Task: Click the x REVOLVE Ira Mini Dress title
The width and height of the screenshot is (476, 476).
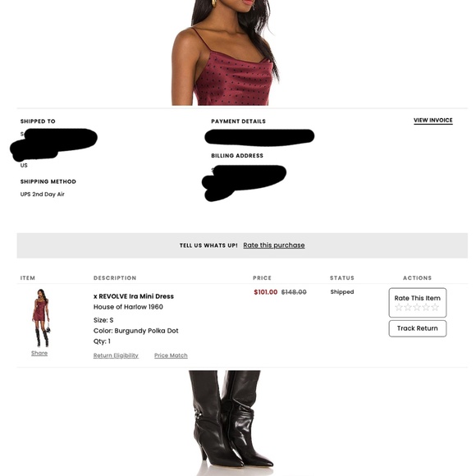Action: coord(134,296)
